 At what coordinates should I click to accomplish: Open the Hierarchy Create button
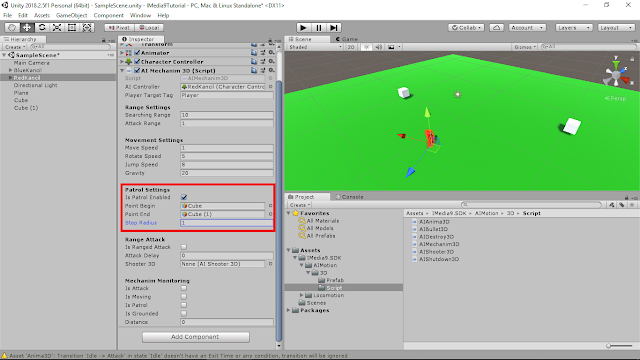point(15,47)
